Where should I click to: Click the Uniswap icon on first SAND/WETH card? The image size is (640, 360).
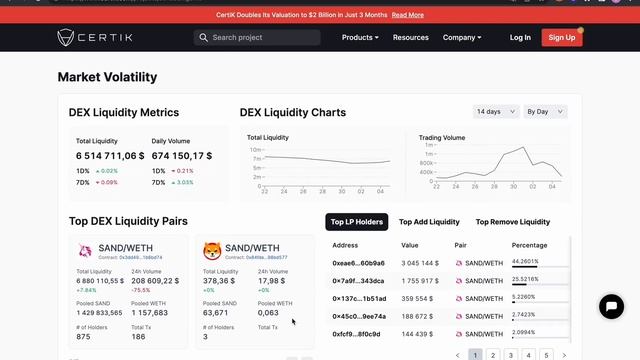[85, 251]
